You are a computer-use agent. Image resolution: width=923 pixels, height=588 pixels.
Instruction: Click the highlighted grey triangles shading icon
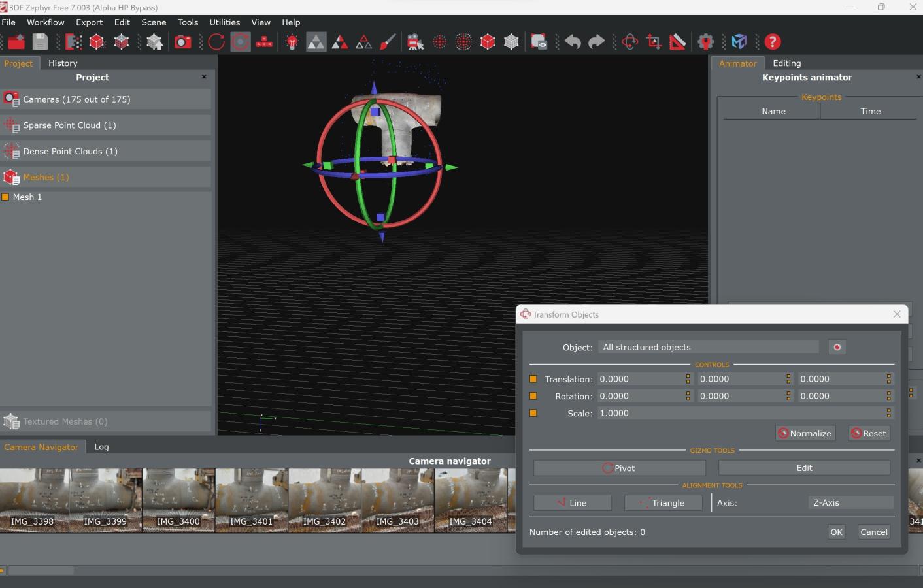click(316, 42)
